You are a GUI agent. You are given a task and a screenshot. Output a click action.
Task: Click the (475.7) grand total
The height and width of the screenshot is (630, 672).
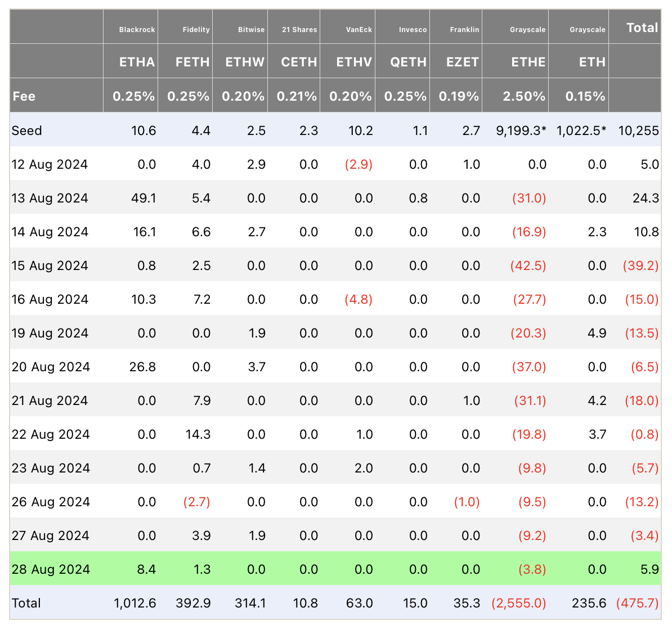(x=637, y=604)
